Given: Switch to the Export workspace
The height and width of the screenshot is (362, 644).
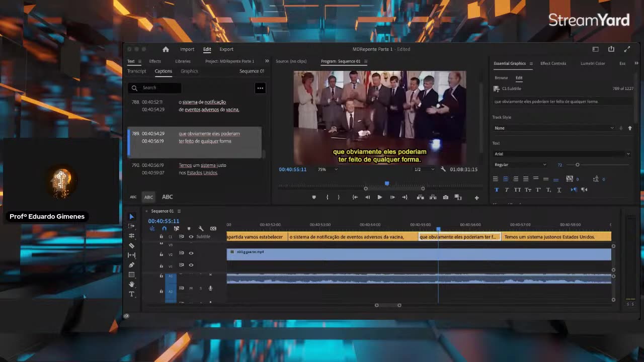Looking at the screenshot, I should click(226, 49).
